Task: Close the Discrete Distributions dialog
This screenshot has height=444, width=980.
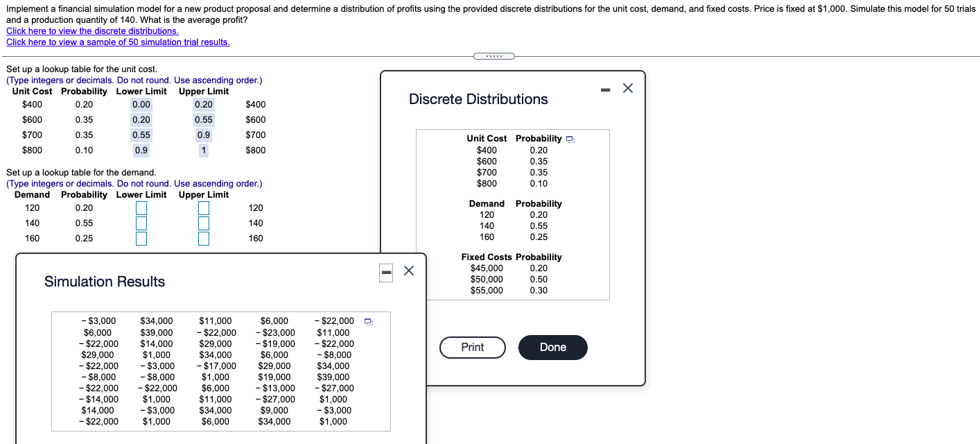Action: pos(627,87)
